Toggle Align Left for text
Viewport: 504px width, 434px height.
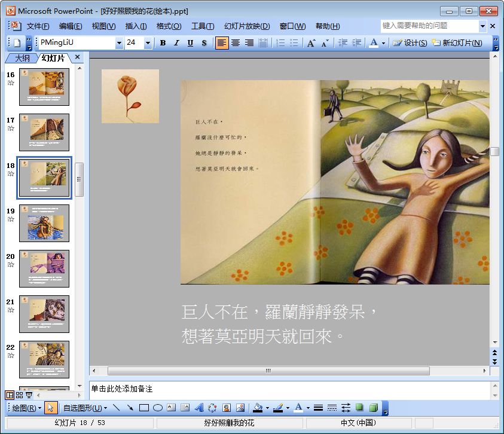221,43
